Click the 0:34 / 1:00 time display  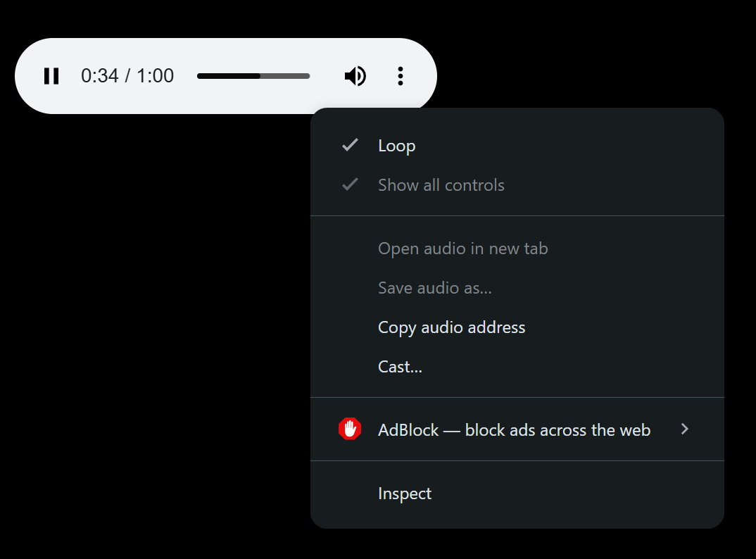coord(127,76)
